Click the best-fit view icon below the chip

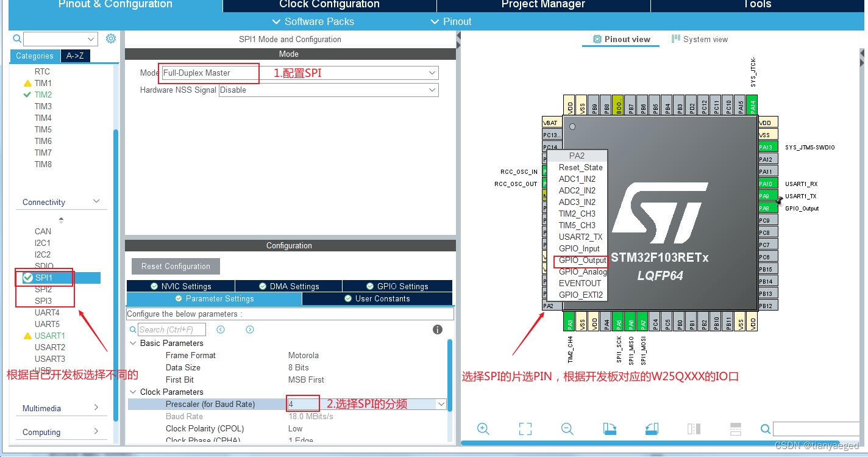pyautogui.click(x=525, y=429)
